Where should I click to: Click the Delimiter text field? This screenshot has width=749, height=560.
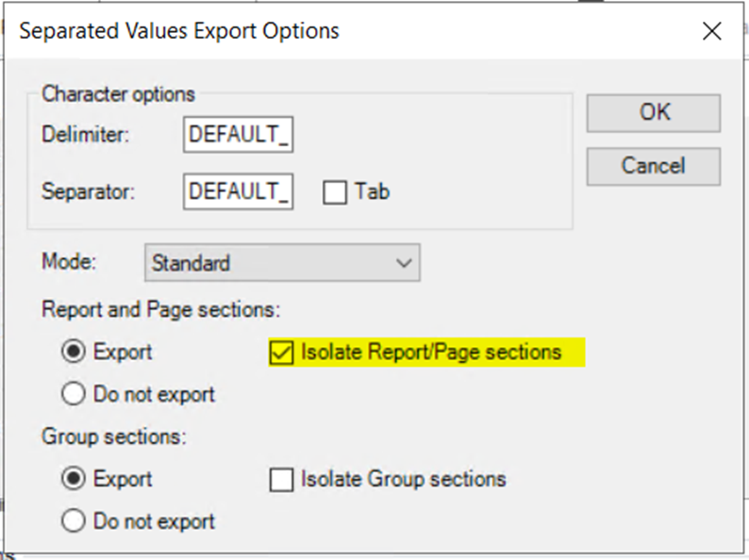pos(239,135)
